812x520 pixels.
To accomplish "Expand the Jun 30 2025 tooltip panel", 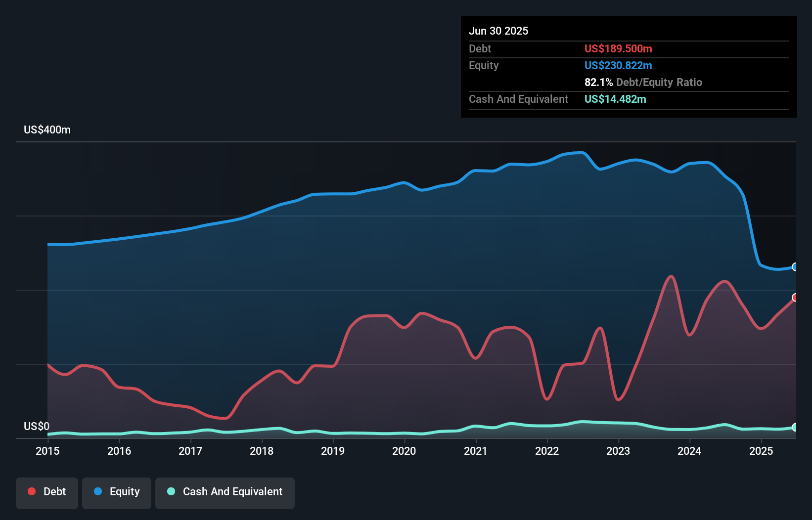I will click(499, 31).
